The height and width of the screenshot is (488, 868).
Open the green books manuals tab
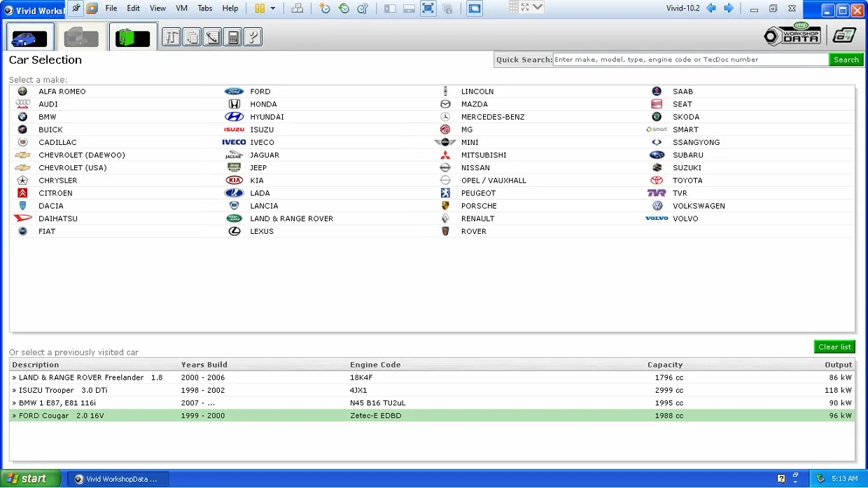(x=133, y=36)
